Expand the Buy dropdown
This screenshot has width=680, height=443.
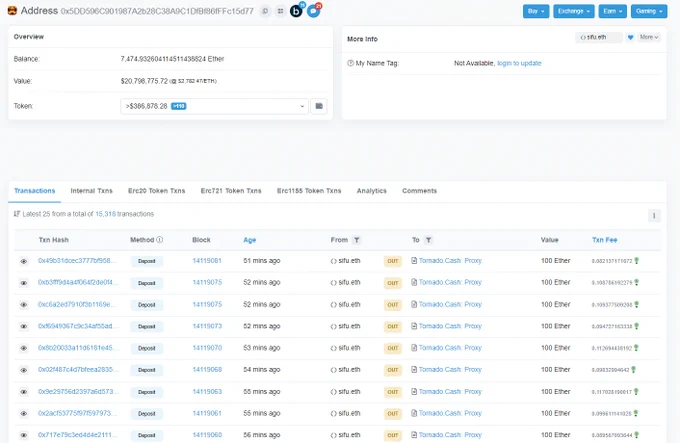point(536,11)
